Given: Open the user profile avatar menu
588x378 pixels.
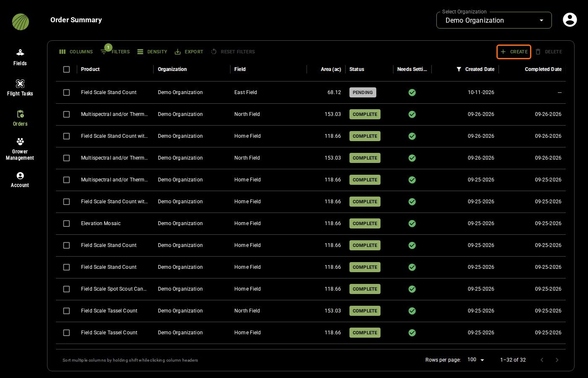Looking at the screenshot, I should click(x=570, y=20).
